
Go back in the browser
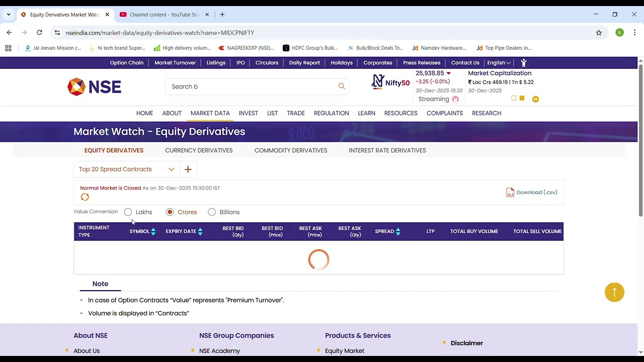tap(9, 33)
